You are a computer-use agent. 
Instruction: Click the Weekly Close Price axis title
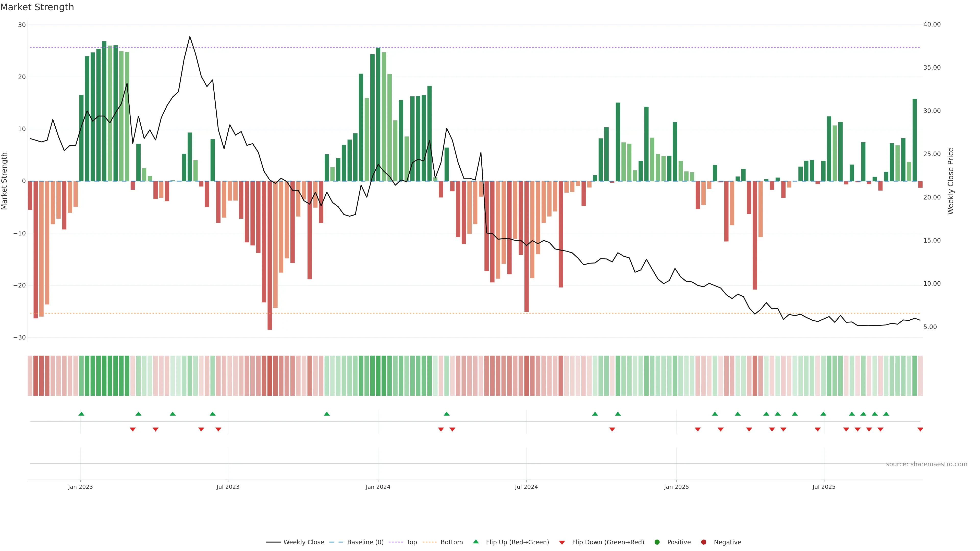951,181
